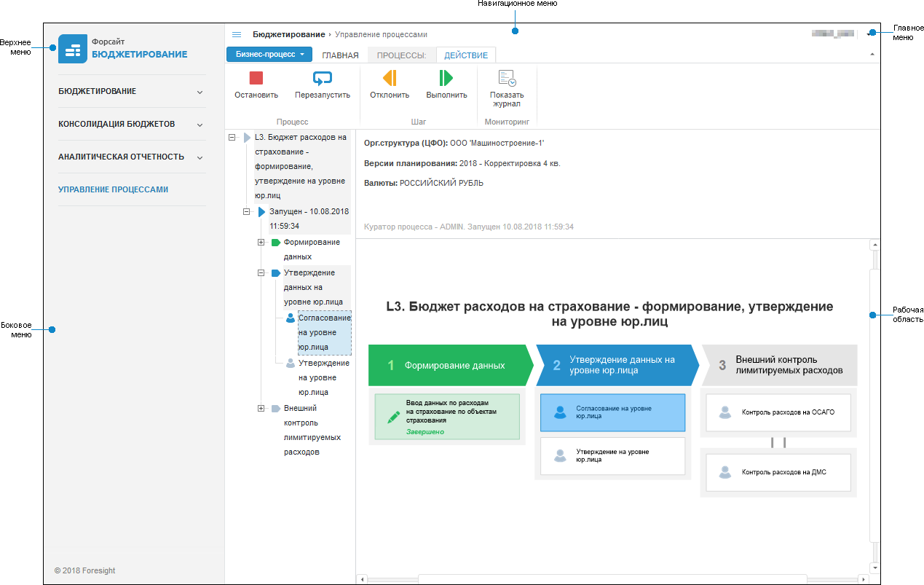Click user icon in Контроль расходов на ОСАГО card
Image resolution: width=924 pixels, height=585 pixels.
point(724,412)
